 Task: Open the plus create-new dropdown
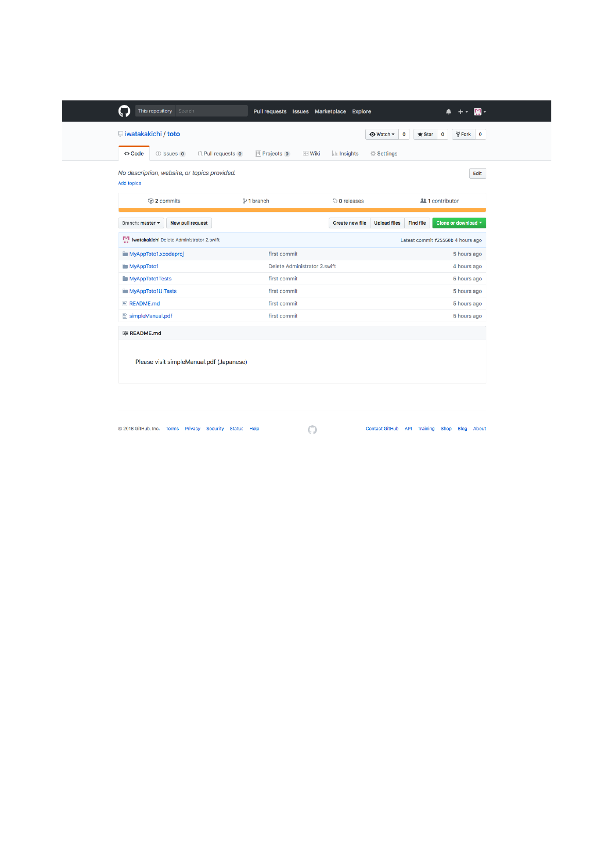pyautogui.click(x=463, y=111)
